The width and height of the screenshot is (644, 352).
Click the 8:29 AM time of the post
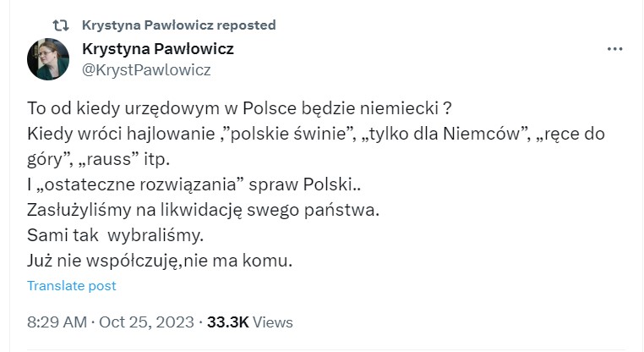tap(57, 322)
